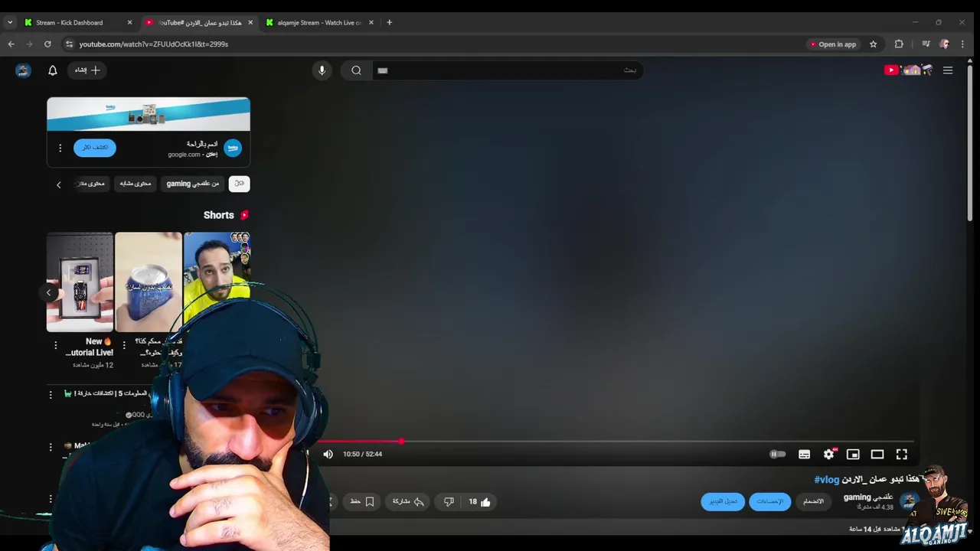
Task: Close the YouTube browser tab
Action: [250, 23]
